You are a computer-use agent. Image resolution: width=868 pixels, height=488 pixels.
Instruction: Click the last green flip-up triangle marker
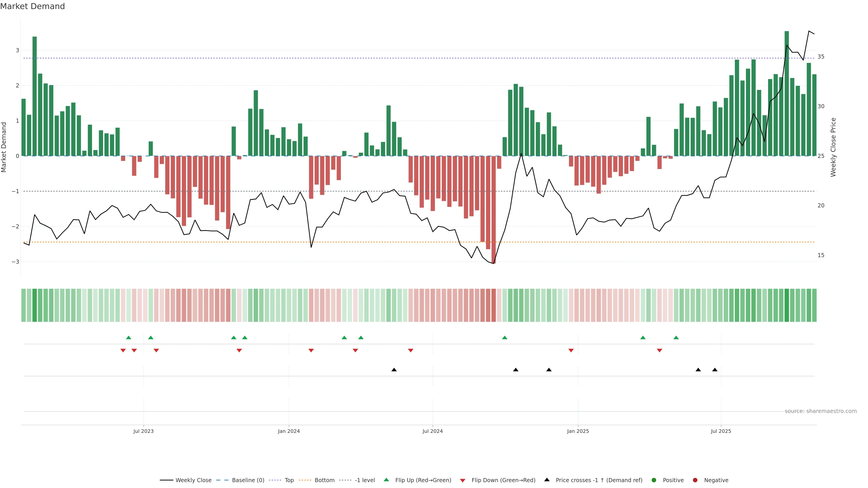(676, 338)
